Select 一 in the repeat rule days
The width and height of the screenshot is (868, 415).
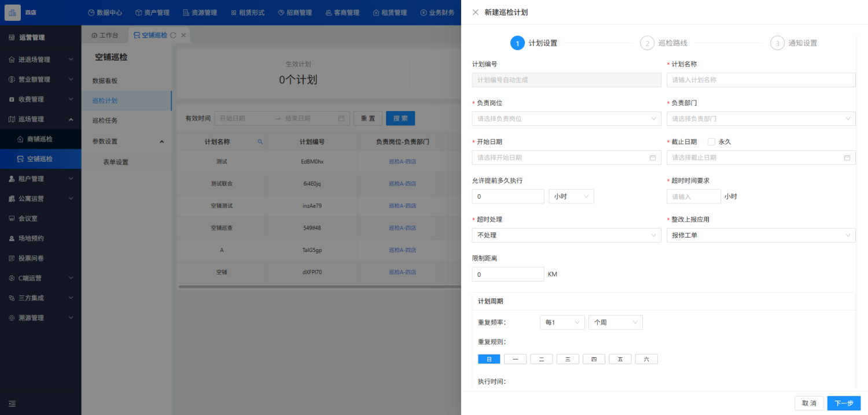pos(515,359)
